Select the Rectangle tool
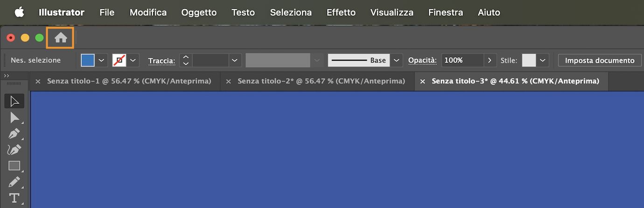The width and height of the screenshot is (644, 208). coord(14,166)
